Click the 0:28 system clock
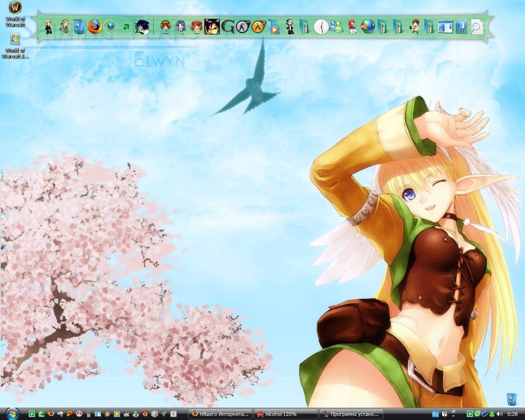This screenshot has height=420, width=525. 513,414
